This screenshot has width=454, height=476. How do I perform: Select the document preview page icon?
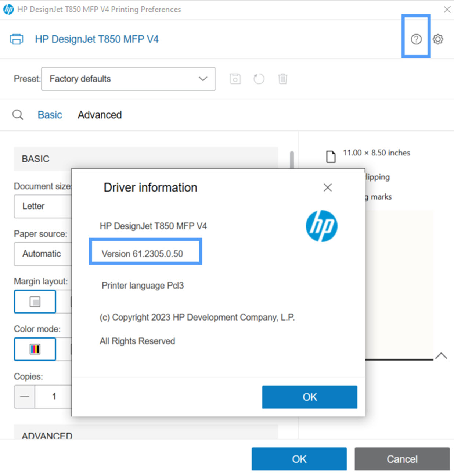coord(331,156)
